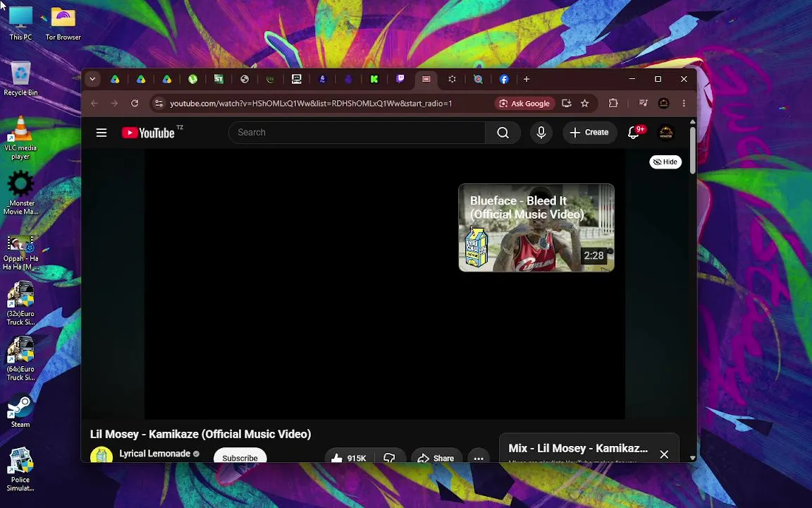Screen dimensions: 812x508
Task: Open Chrome three-dot menu
Action: 684,103
